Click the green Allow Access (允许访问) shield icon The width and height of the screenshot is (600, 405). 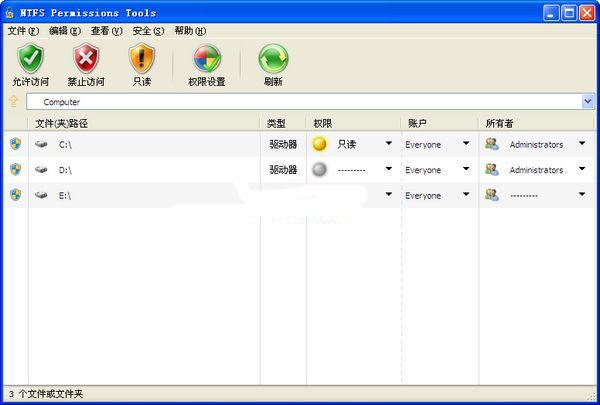tap(31, 58)
